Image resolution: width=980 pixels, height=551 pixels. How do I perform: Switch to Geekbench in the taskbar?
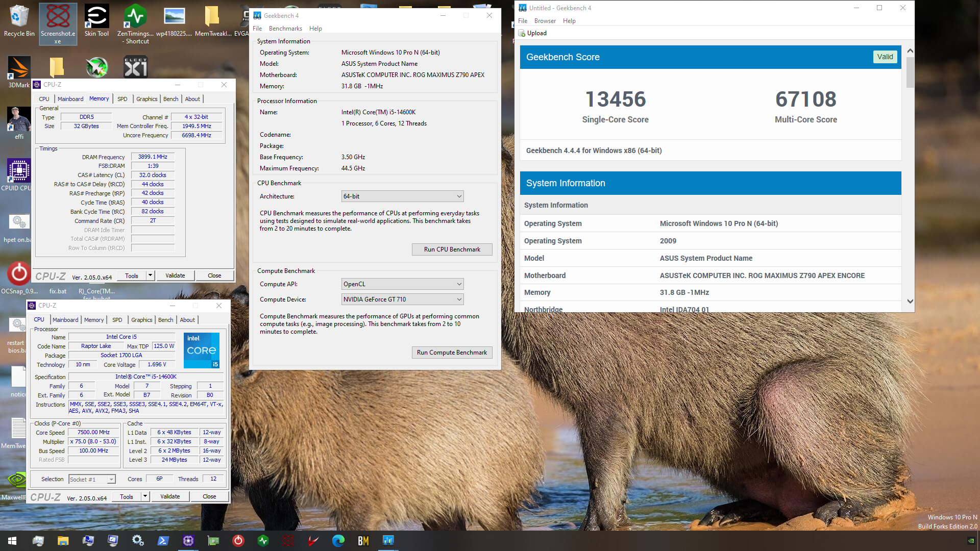pos(388,540)
